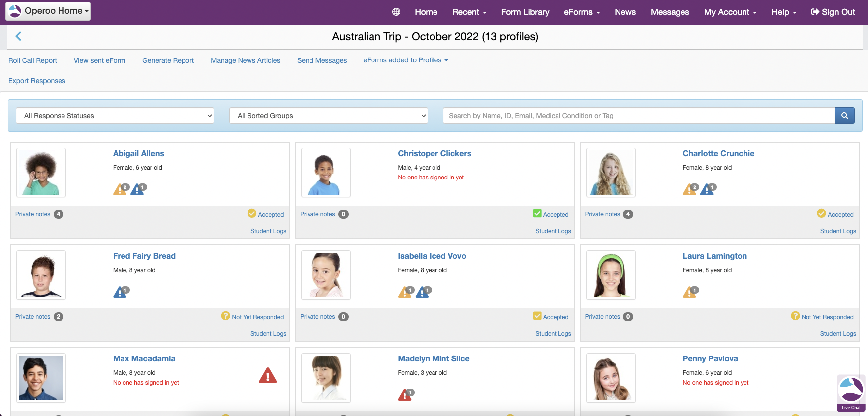This screenshot has width=868, height=416.
Task: Click Isabella Iced Vovo's blue alert icon
Action: [x=423, y=293]
